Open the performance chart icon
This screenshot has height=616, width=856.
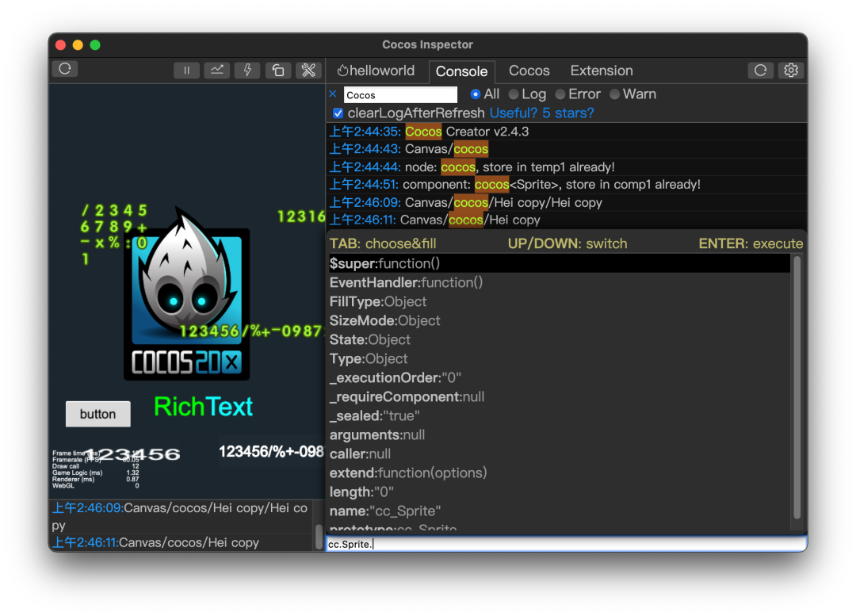(216, 71)
